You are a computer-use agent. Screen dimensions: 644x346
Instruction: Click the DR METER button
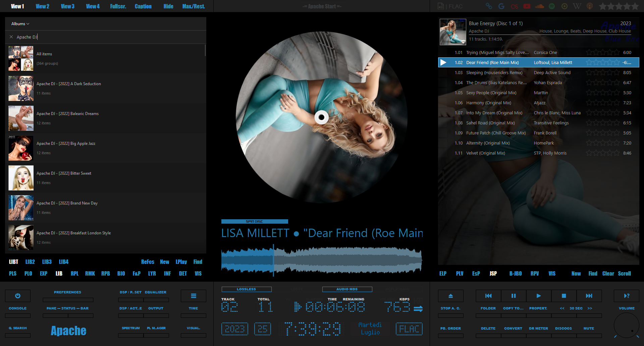(538, 328)
